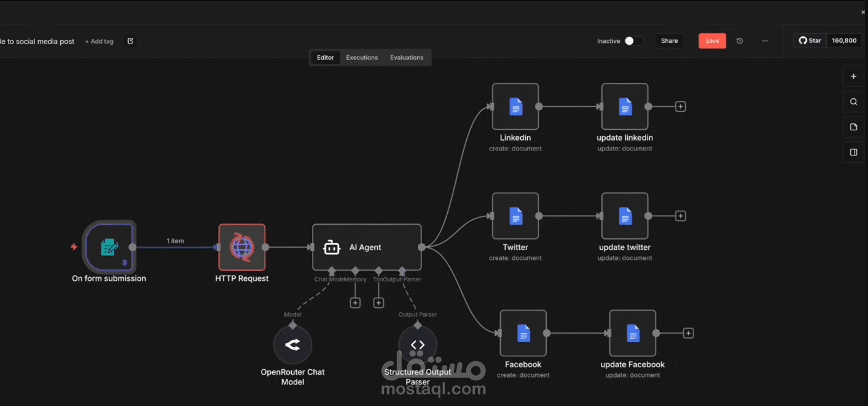Select the update twitter document node
The width and height of the screenshot is (868, 406).
[625, 216]
